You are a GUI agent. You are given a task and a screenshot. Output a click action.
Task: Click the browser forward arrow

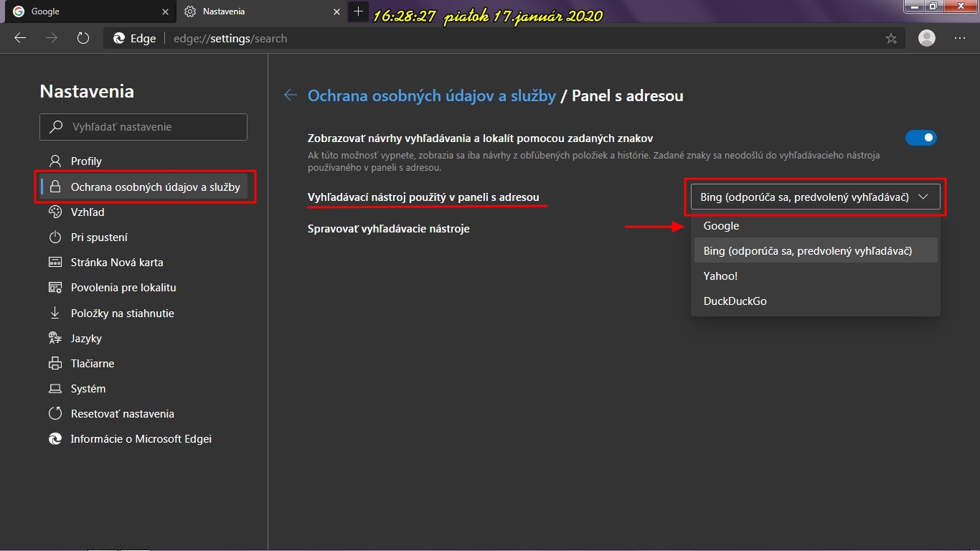[52, 38]
